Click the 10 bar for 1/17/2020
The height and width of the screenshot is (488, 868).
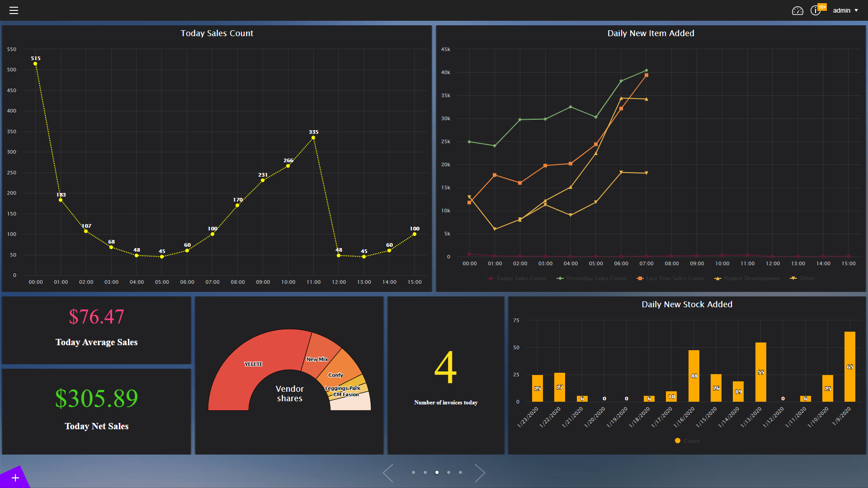tap(671, 396)
